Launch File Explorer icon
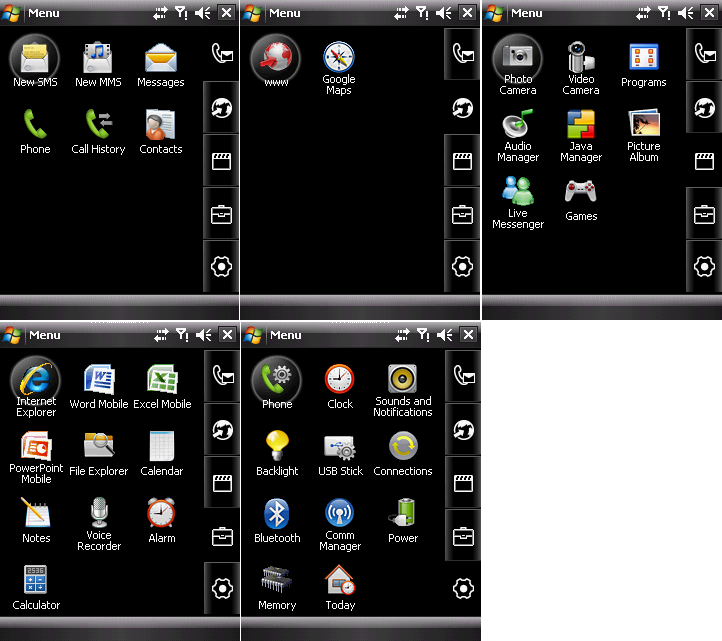This screenshot has height=641, width=722. pos(99,445)
